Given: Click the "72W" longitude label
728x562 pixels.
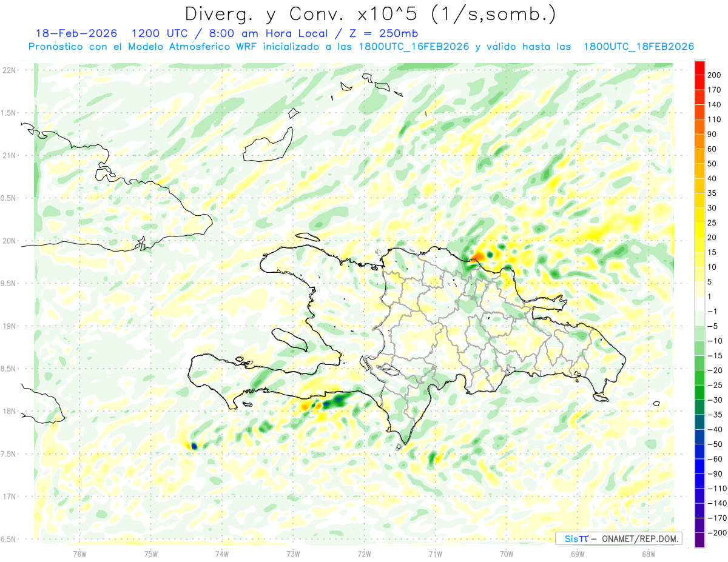Looking at the screenshot, I should pyautogui.click(x=364, y=554).
